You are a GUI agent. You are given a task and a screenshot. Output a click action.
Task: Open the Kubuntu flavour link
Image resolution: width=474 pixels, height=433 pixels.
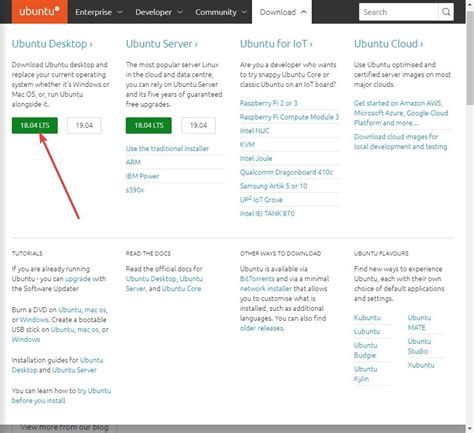[x=367, y=318]
